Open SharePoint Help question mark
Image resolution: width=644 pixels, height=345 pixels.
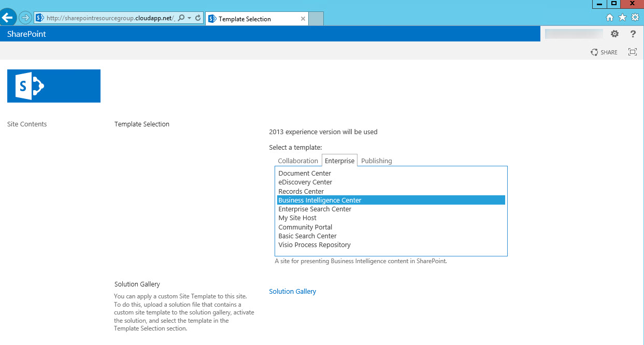633,34
